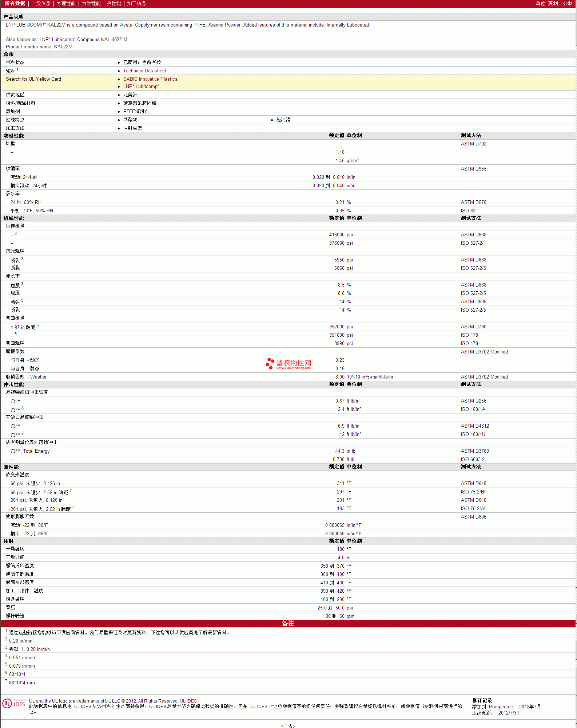Select the 8990 psi flexural strength value
The height and width of the screenshot is (728, 577).
coord(343,344)
